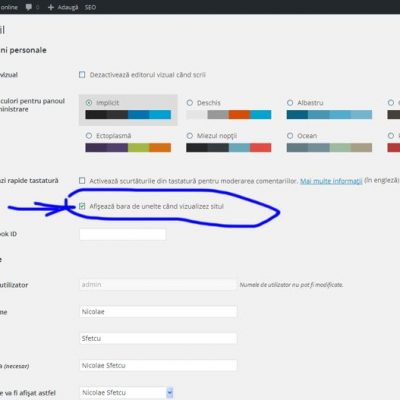This screenshot has width=400, height=400.
Task: Click the Albastru palette color strip
Action: tap(329, 115)
